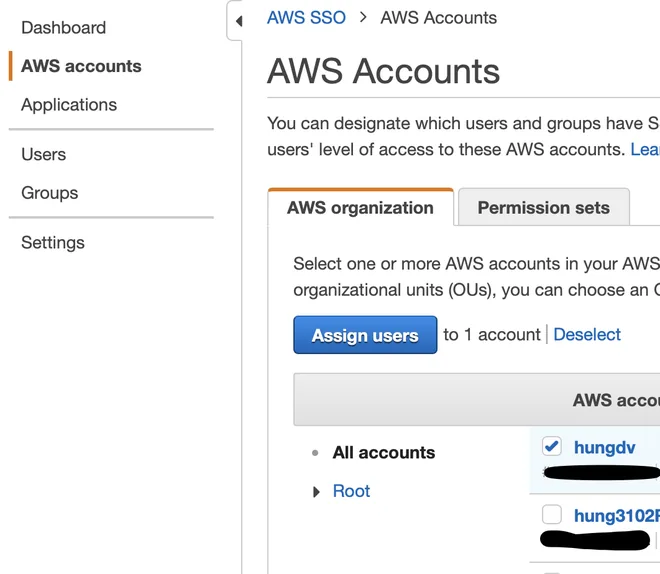Expand the Root tree node arrow
Screen dimensions: 660x574
(x=316, y=492)
